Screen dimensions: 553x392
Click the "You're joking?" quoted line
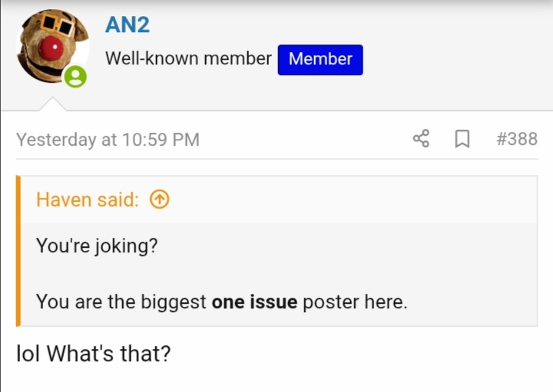tap(97, 246)
